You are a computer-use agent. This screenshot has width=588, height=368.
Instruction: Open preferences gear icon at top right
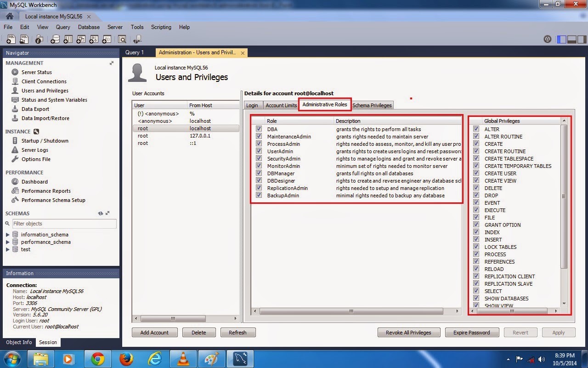547,39
